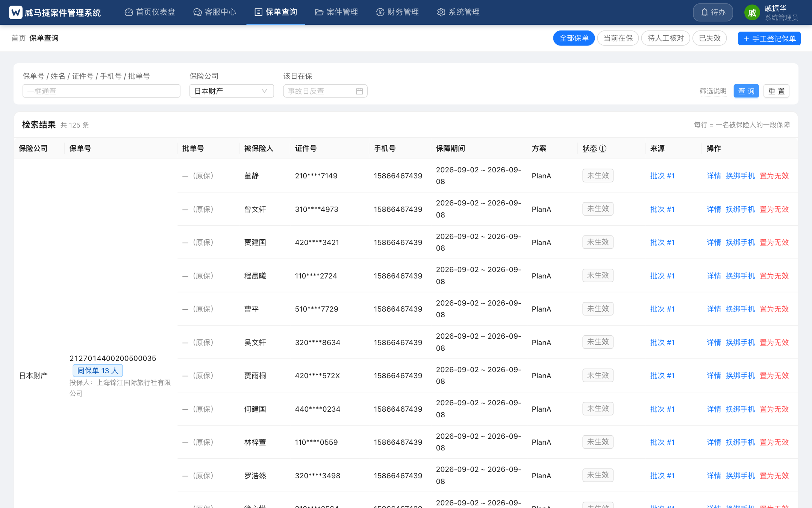Open 系统管理 settings menu
The image size is (812, 508).
458,12
